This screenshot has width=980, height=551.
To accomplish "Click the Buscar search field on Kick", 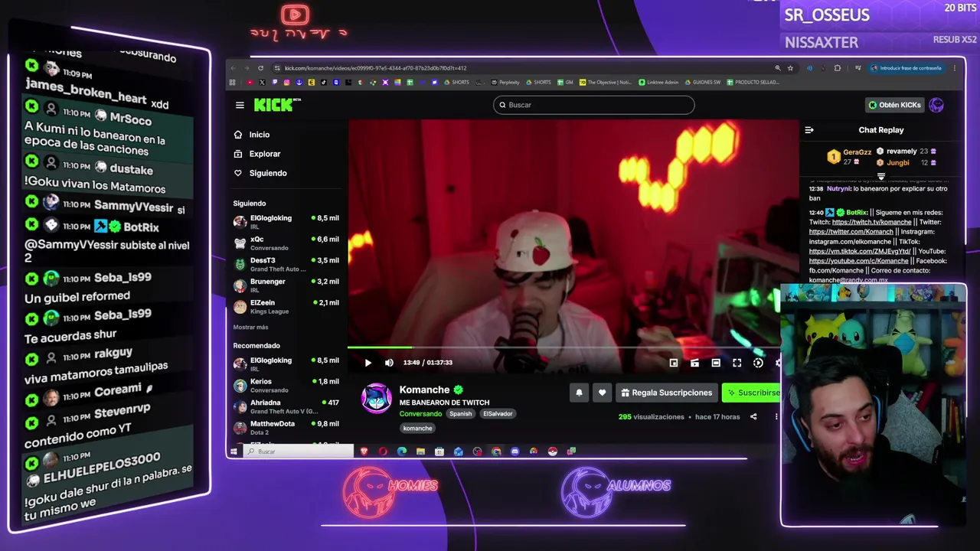I will pos(594,105).
